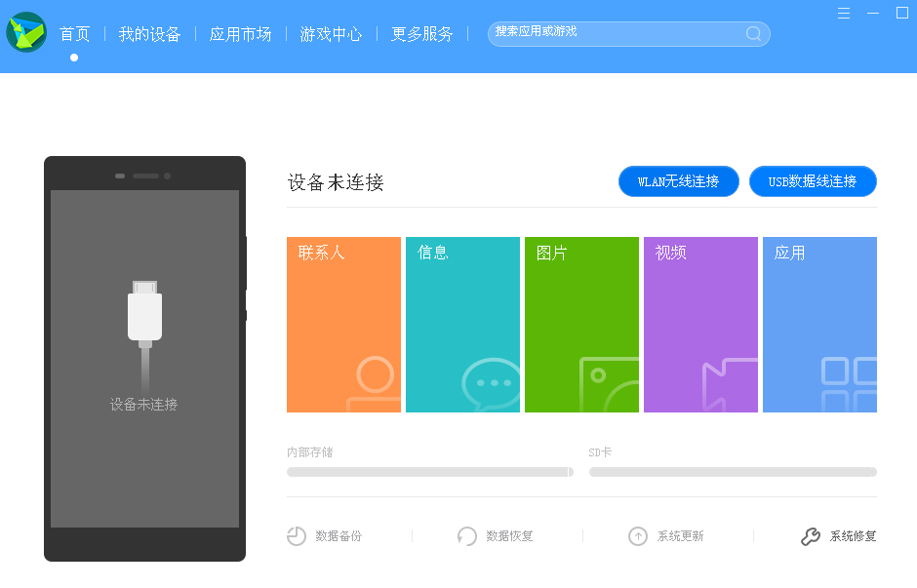Click the search magnifier icon
The height and width of the screenshot is (588, 917).
pos(752,33)
